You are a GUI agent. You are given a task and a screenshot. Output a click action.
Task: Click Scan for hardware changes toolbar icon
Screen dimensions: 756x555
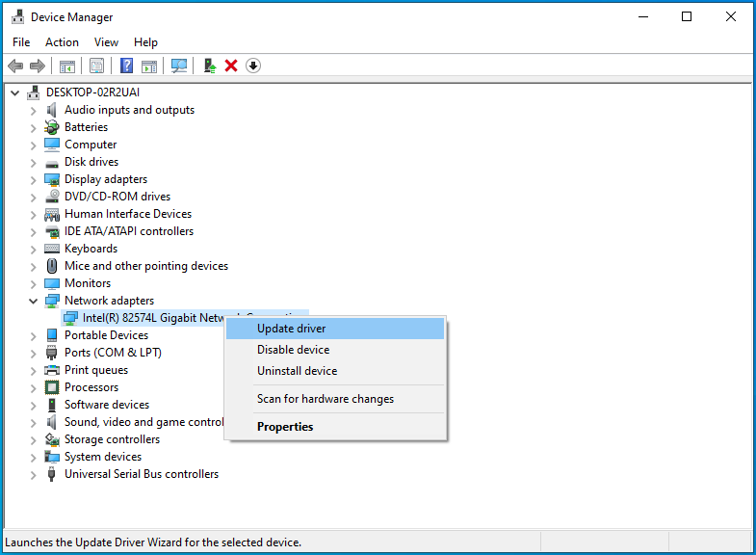(x=179, y=66)
